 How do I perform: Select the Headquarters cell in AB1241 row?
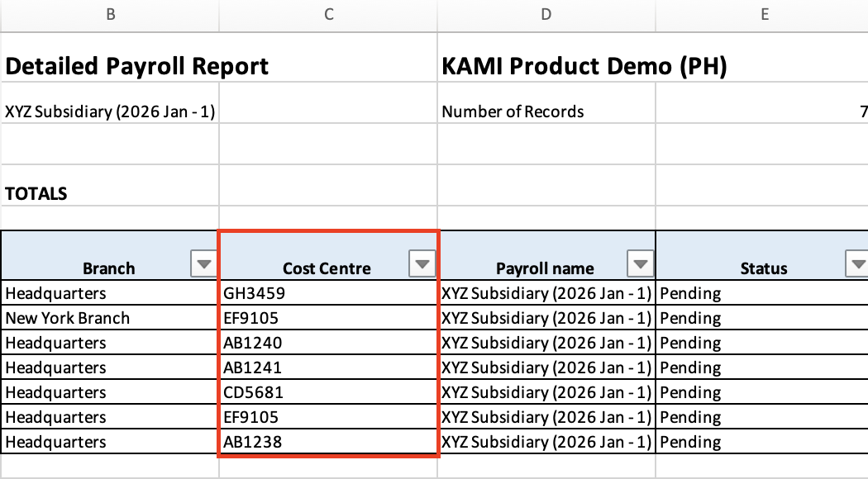coord(110,368)
